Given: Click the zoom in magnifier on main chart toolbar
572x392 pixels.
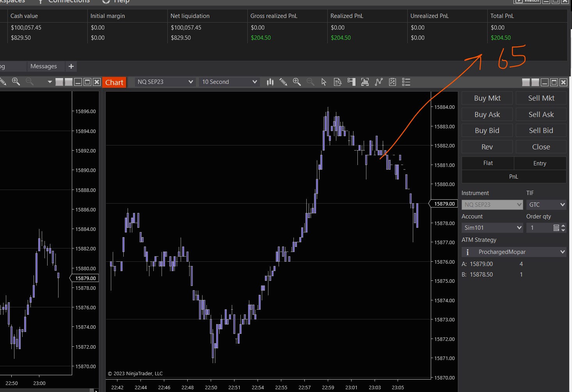Looking at the screenshot, I should pos(297,82).
